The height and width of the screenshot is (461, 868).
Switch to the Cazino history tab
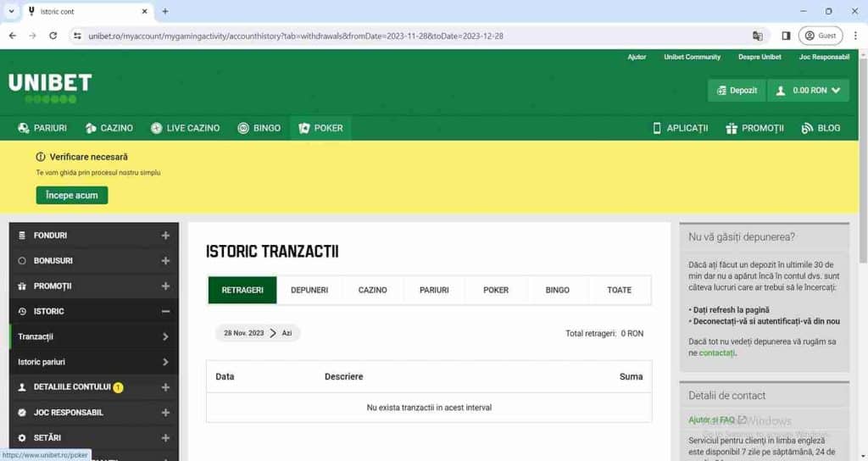373,290
